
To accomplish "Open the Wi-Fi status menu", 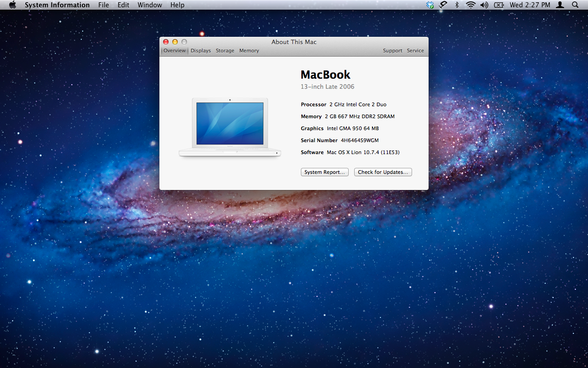I will coord(470,5).
